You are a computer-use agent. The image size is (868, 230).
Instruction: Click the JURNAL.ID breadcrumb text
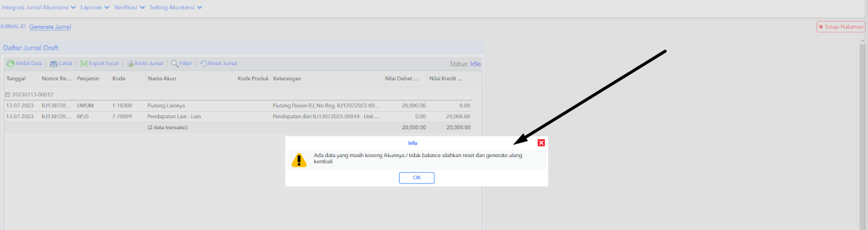click(12, 27)
